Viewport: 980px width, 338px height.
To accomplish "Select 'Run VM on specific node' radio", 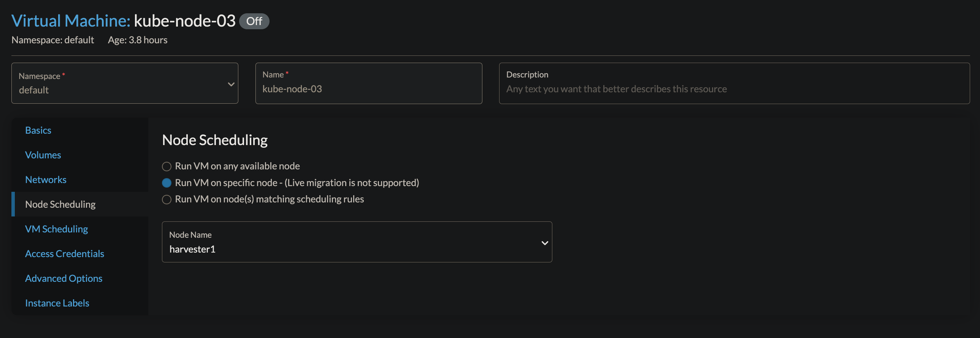I will click(x=167, y=183).
